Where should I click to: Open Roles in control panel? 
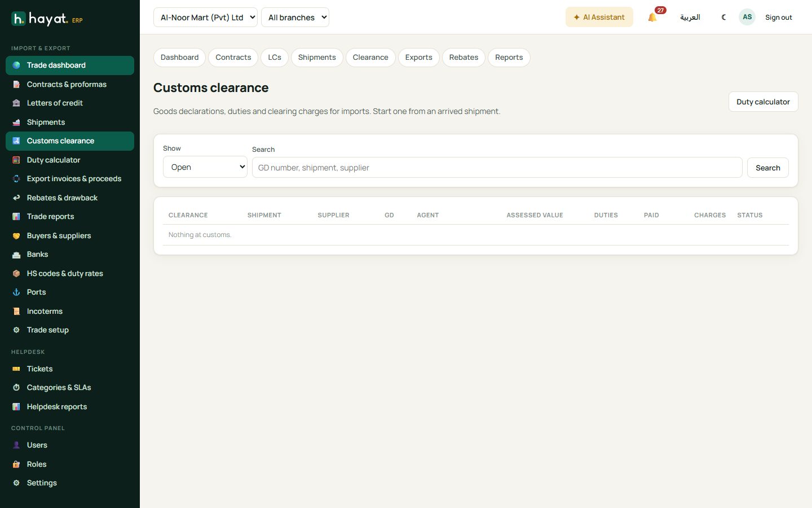click(70, 464)
